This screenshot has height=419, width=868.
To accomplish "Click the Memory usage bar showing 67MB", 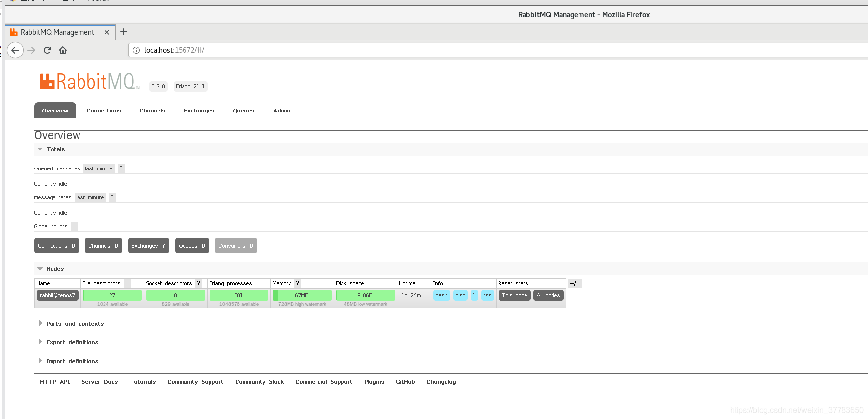I will 302,295.
